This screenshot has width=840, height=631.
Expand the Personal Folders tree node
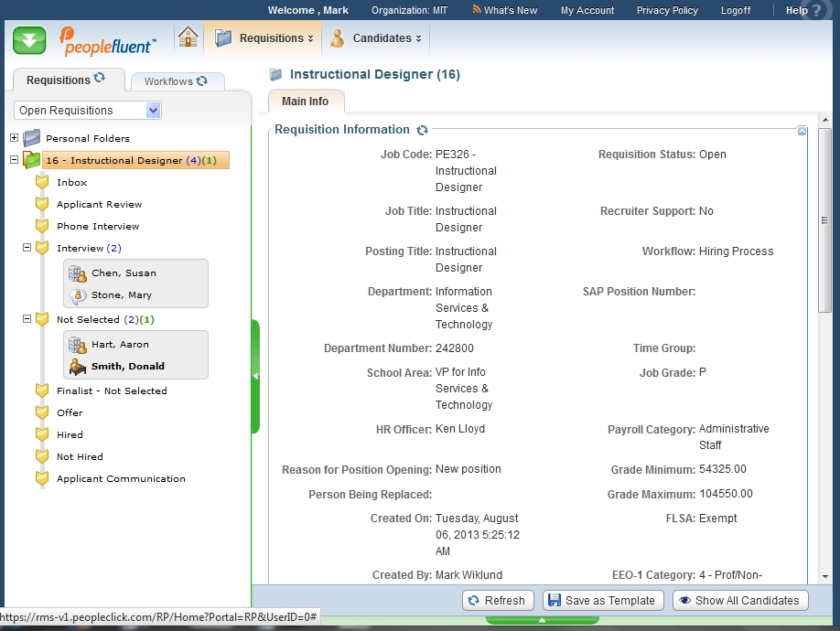tap(14, 138)
